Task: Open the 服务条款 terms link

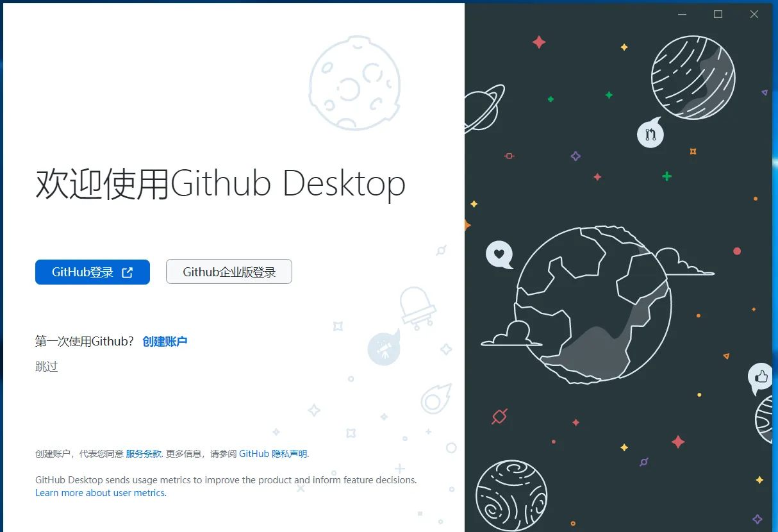Action: (x=144, y=454)
